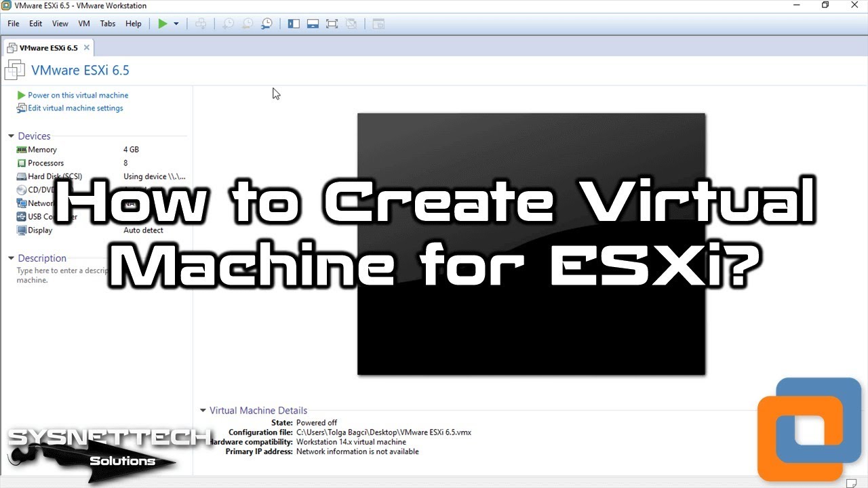Enter full screen mode via toolbar icon
The width and height of the screenshot is (868, 488).
[332, 24]
